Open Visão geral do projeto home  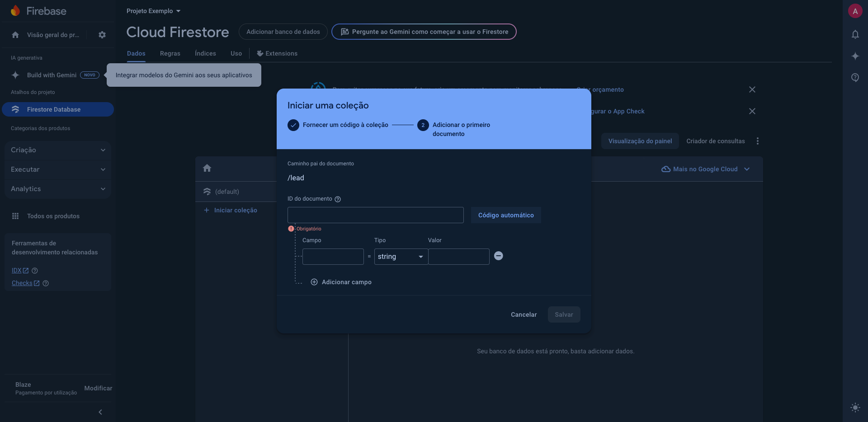point(47,35)
